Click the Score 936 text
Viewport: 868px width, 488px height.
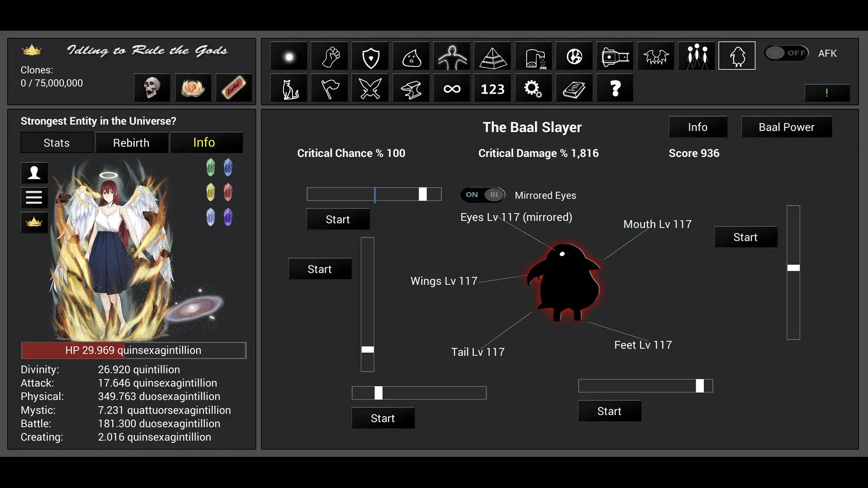coord(693,153)
